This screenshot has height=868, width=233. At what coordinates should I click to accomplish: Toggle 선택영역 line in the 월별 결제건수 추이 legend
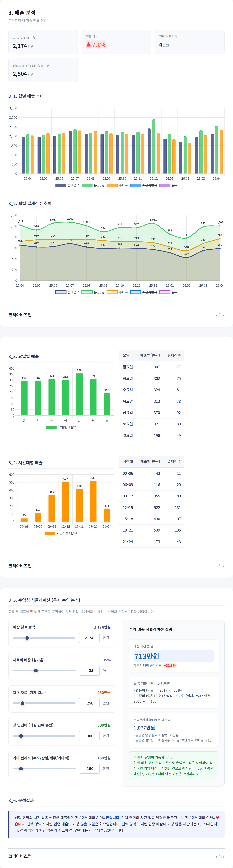tap(67, 292)
